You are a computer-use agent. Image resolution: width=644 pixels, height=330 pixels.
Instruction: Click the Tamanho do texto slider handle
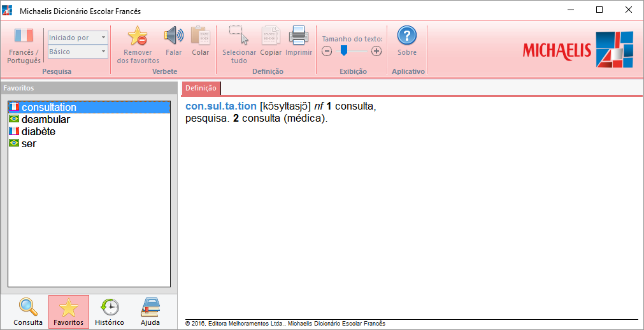(344, 51)
